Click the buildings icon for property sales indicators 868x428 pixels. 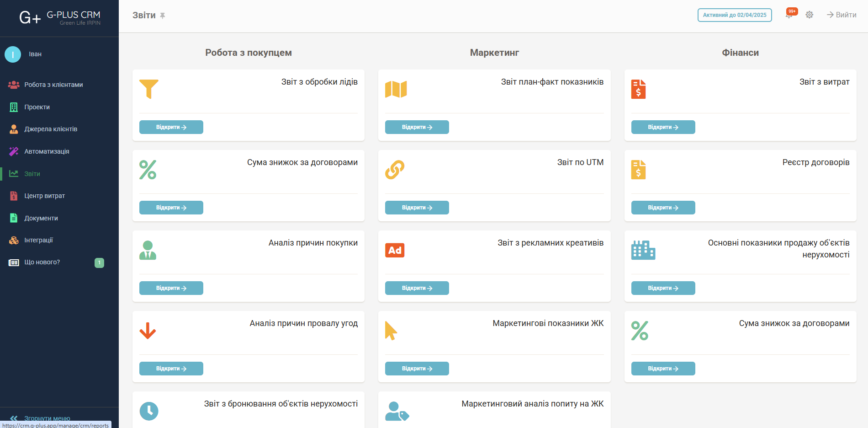(x=643, y=250)
